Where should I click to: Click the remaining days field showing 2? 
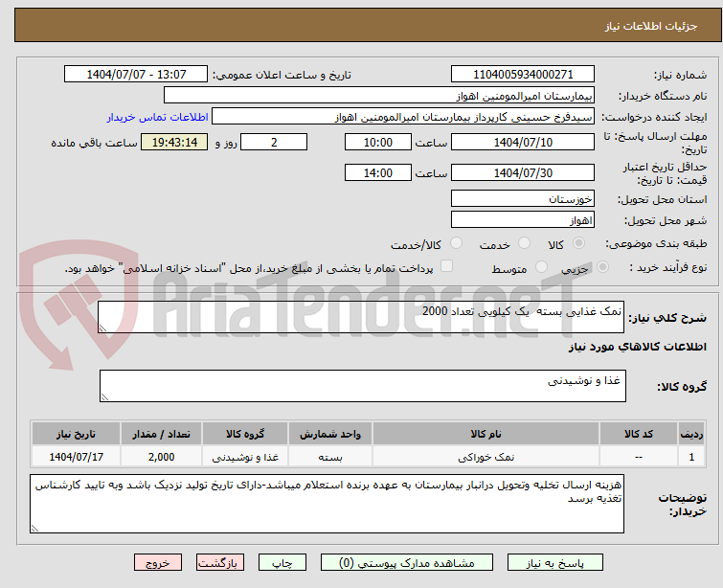274,142
